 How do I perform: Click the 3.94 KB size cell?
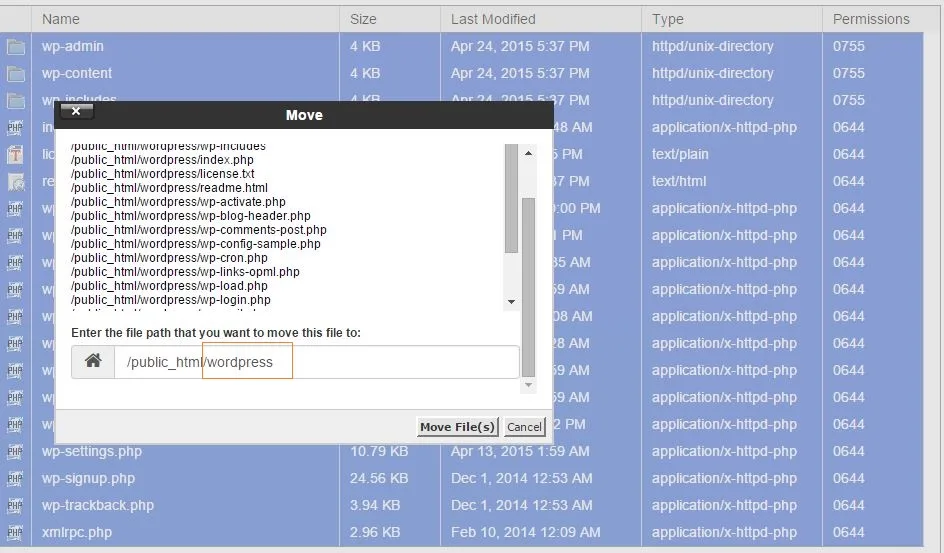click(375, 505)
